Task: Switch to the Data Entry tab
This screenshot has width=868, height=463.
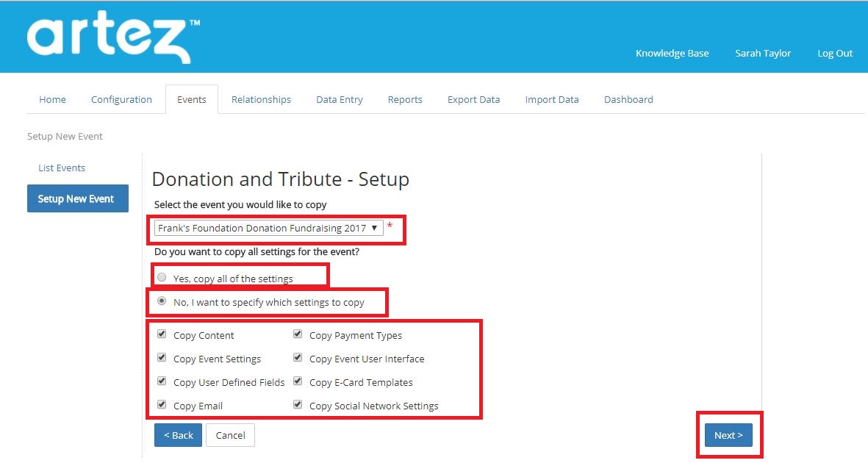Action: coord(340,100)
